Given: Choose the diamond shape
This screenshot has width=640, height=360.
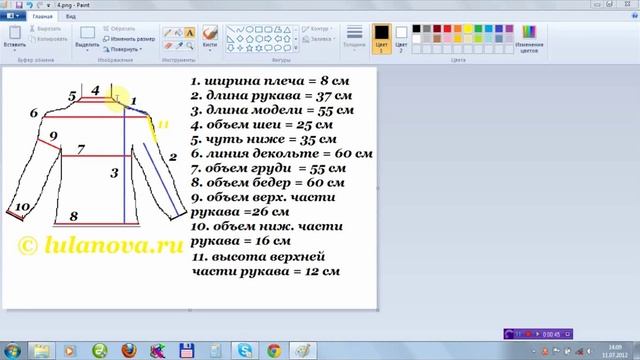Looking at the screenshot, I should point(240,39).
